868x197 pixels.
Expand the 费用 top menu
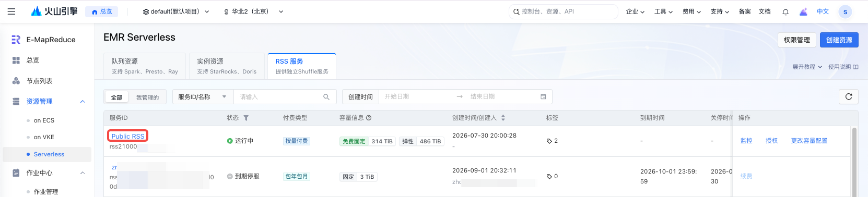point(691,11)
